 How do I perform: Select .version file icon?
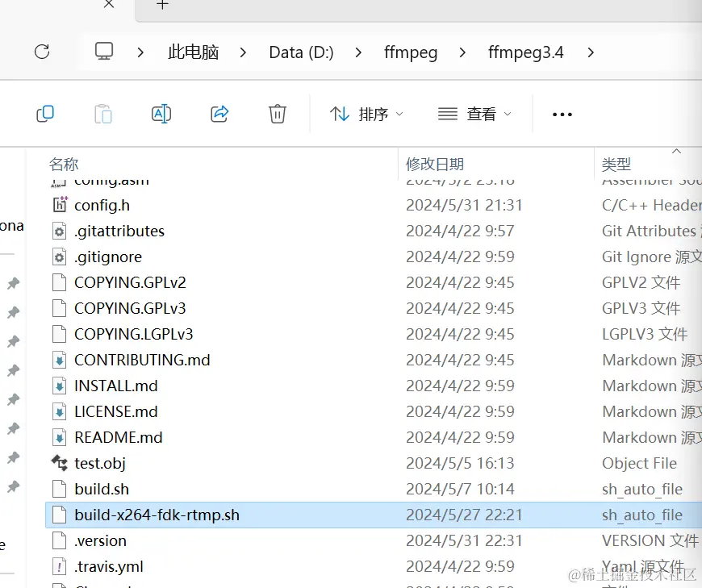pyautogui.click(x=60, y=540)
